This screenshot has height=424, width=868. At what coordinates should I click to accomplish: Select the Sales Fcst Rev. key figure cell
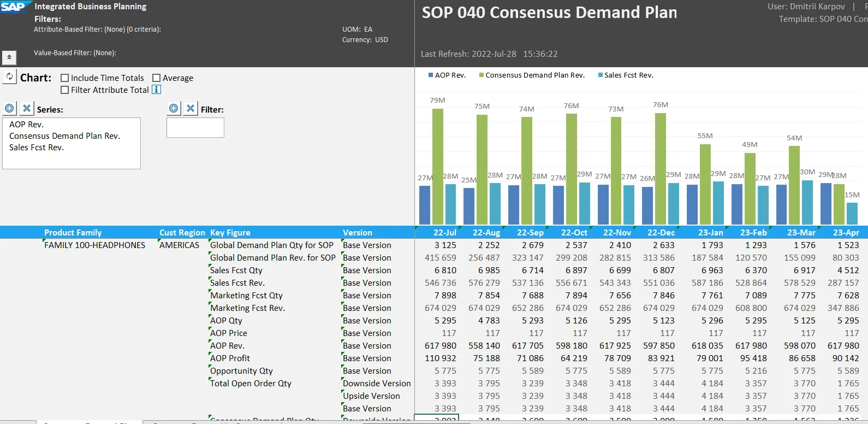[237, 283]
